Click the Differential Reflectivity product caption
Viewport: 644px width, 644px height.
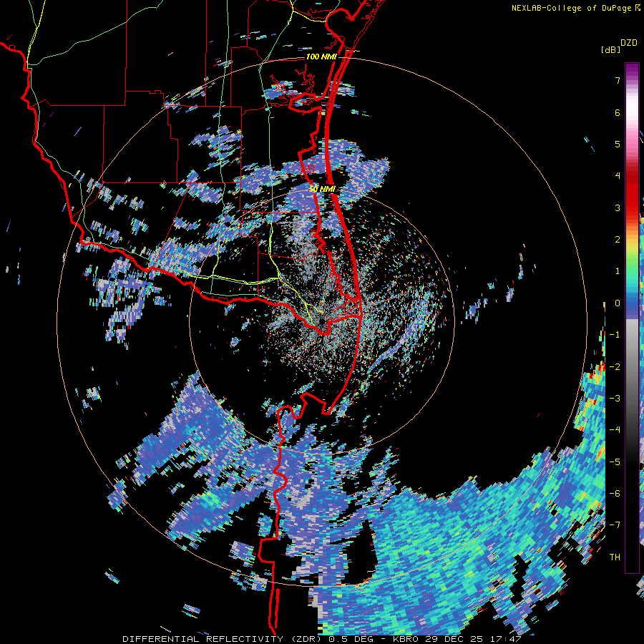[322, 639]
